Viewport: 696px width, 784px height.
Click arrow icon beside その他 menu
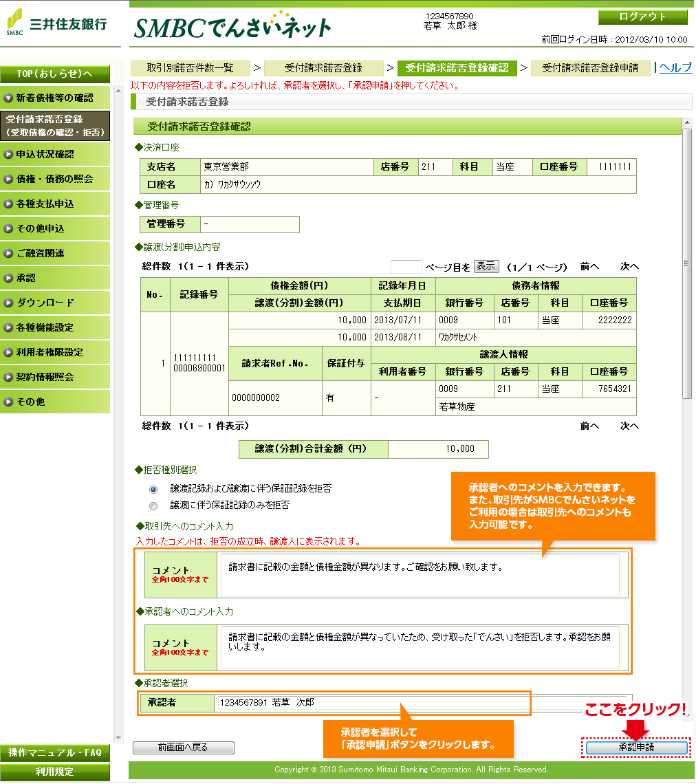pyautogui.click(x=8, y=402)
